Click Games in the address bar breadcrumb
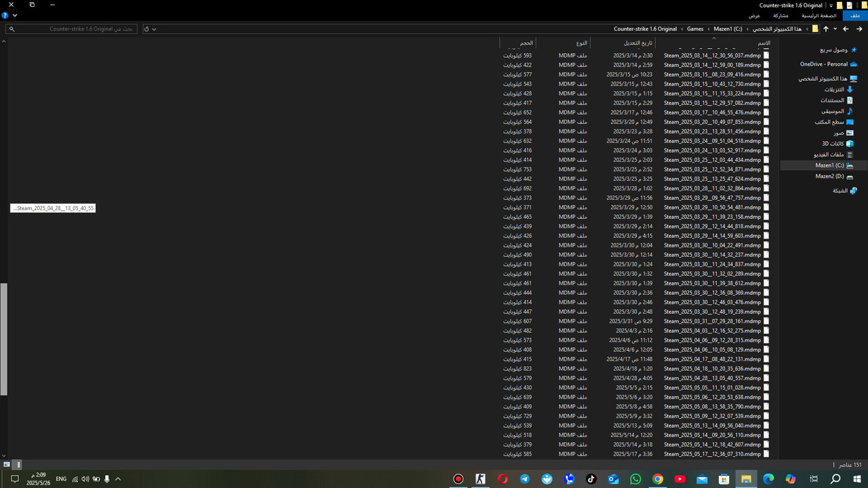The height and width of the screenshot is (488, 868). click(x=695, y=29)
